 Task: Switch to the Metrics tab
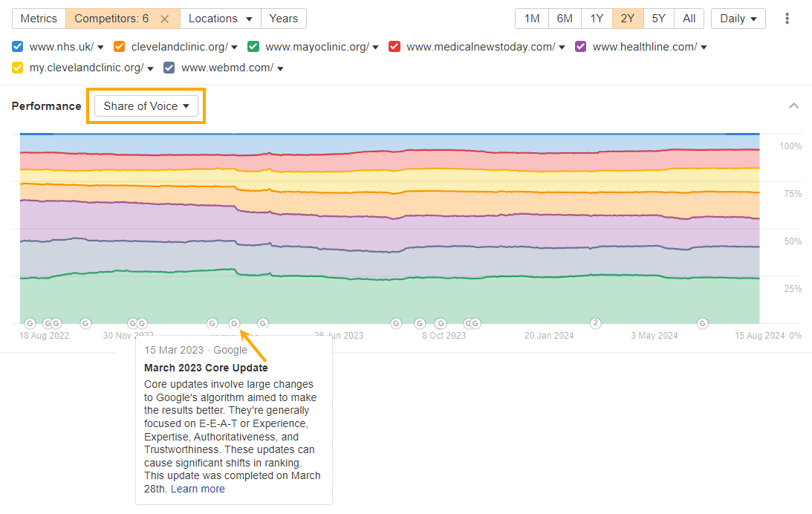(x=39, y=18)
